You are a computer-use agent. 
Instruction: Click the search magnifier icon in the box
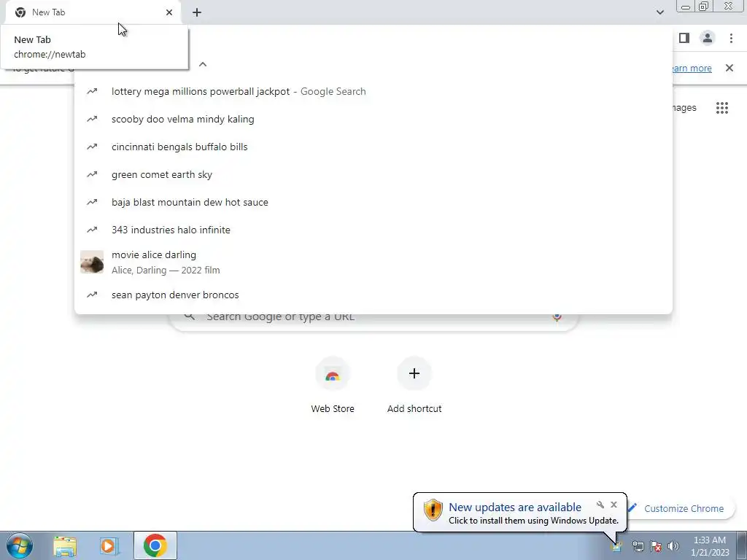tap(189, 316)
